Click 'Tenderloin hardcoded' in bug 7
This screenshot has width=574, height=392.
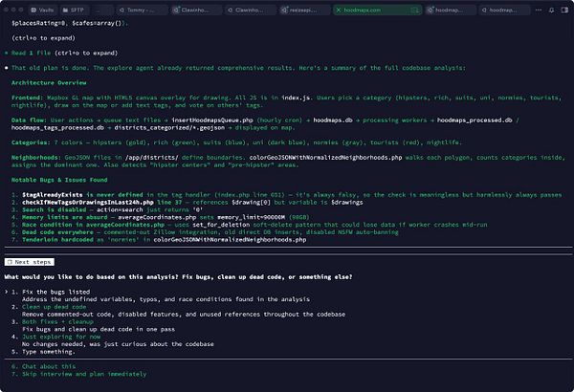[57, 240]
